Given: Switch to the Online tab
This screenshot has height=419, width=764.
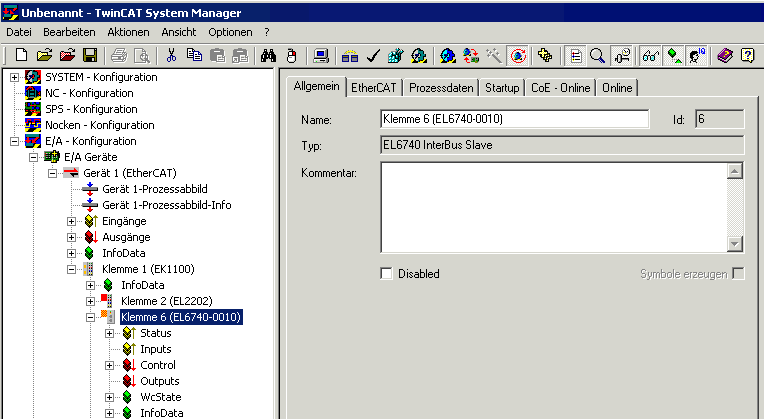Looking at the screenshot, I should (617, 88).
